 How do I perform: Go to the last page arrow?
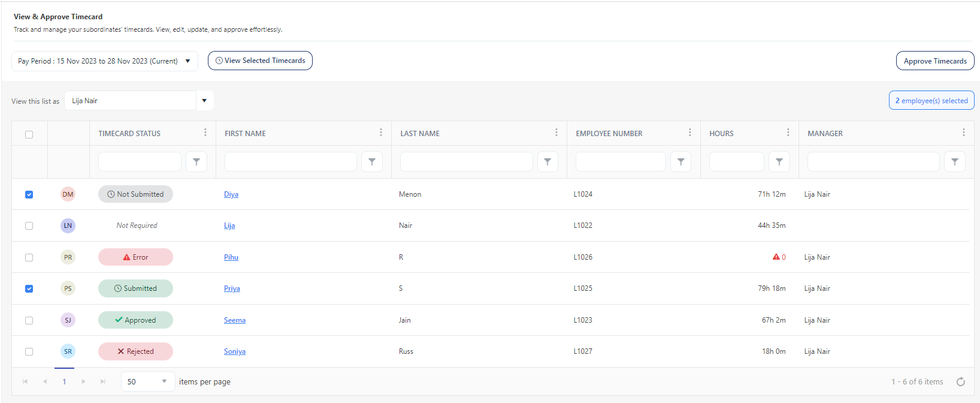(103, 381)
